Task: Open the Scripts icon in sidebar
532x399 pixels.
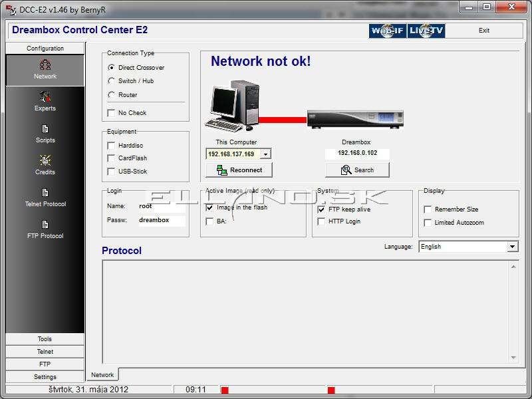Action: click(45, 129)
